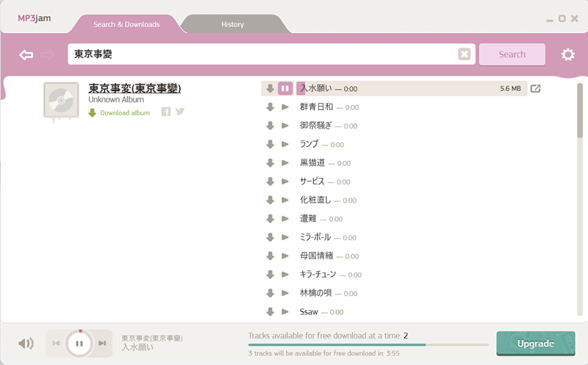Pause playback in the bottom player
The width and height of the screenshot is (588, 365).
(x=79, y=344)
